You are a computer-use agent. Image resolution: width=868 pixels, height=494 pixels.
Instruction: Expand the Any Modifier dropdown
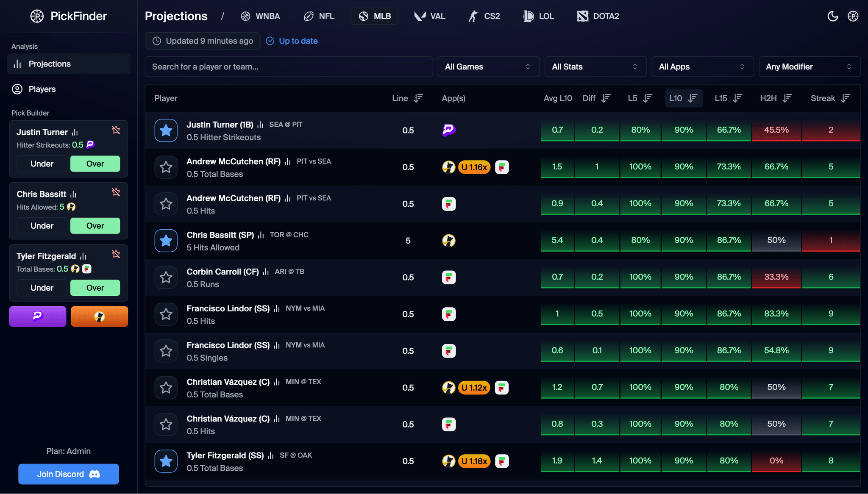809,67
